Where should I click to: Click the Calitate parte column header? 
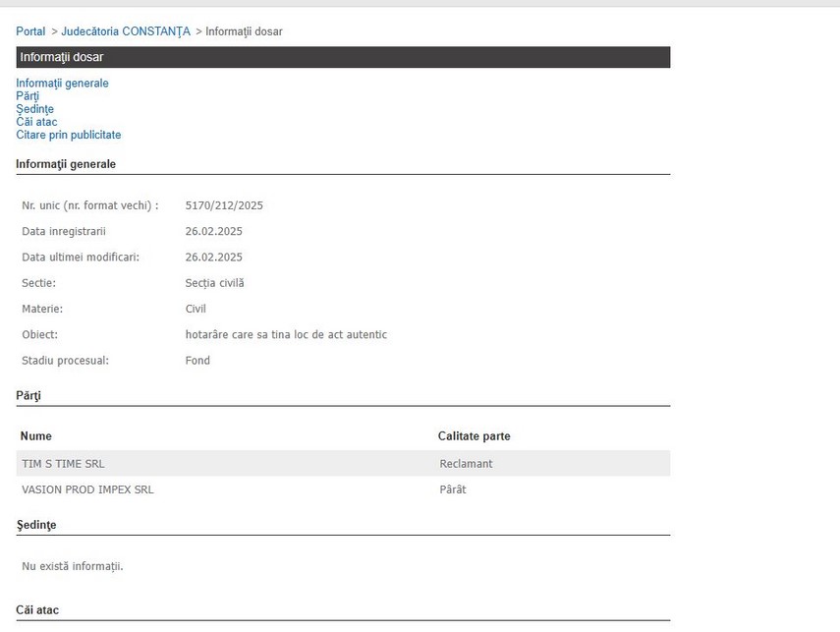click(x=474, y=435)
